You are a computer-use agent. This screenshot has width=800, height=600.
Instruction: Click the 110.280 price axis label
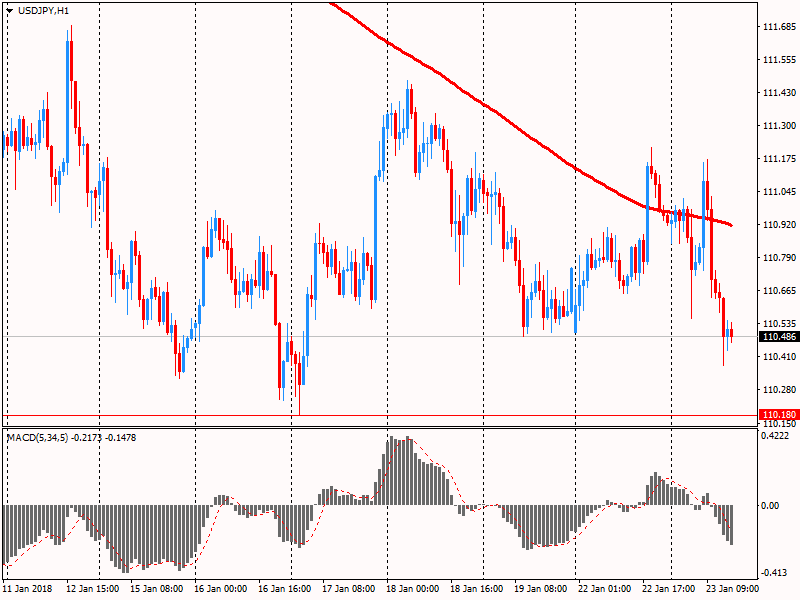coord(779,389)
